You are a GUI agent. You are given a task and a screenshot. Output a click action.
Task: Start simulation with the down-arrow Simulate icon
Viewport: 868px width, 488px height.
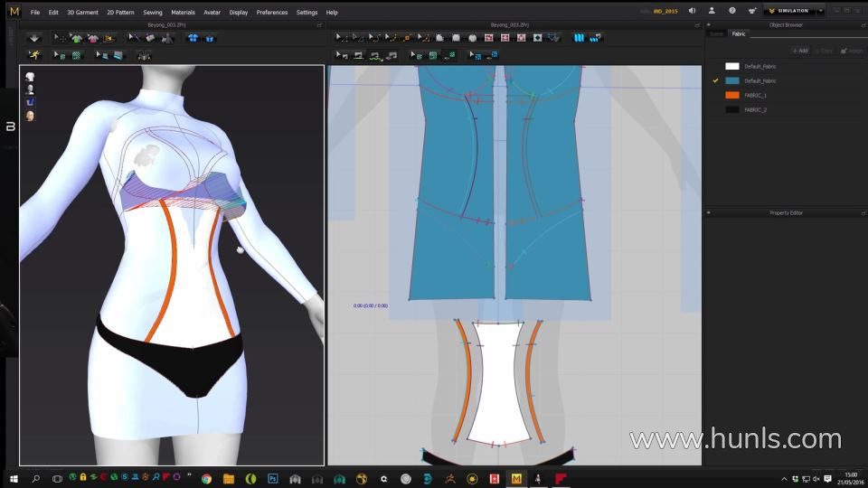coord(33,38)
